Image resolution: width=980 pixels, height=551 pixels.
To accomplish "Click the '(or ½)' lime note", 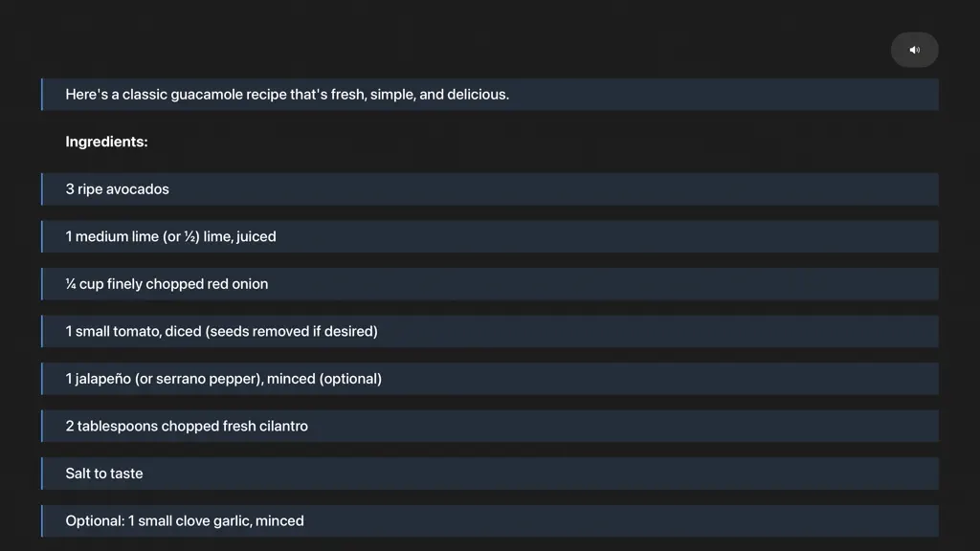I will pyautogui.click(x=181, y=237).
